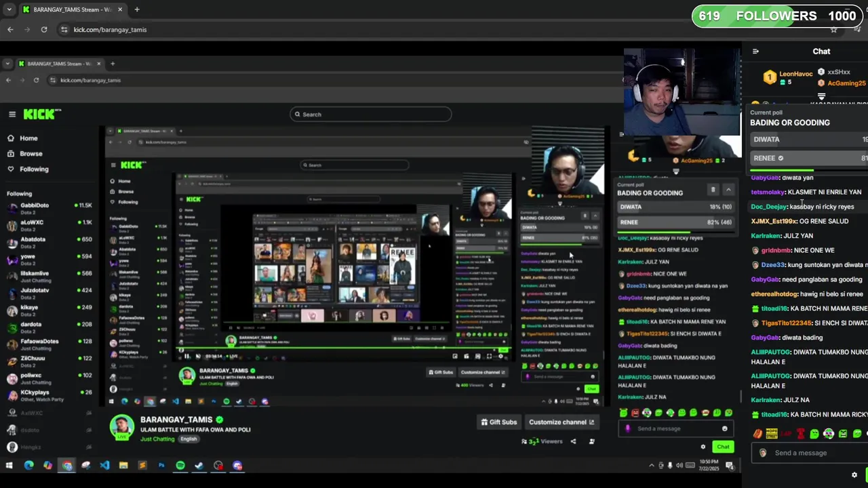Open Browse in the Kick sidebar
The image size is (868, 488).
tap(31, 154)
